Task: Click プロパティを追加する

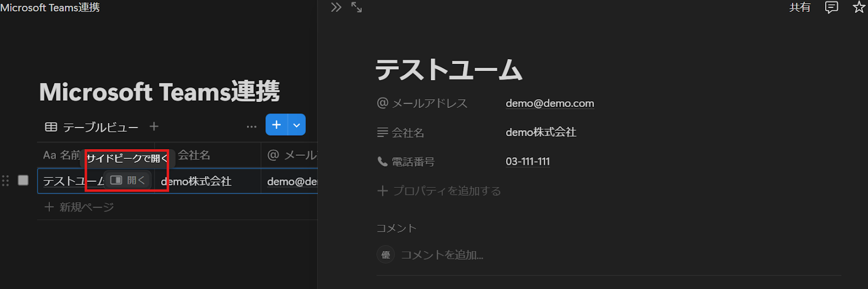Action: pos(439,191)
